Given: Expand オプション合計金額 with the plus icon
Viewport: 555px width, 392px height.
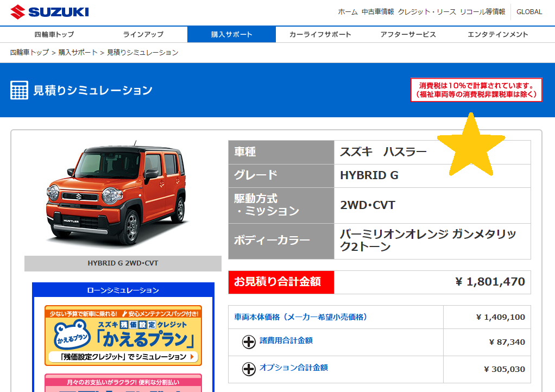Looking at the screenshot, I should [x=249, y=369].
